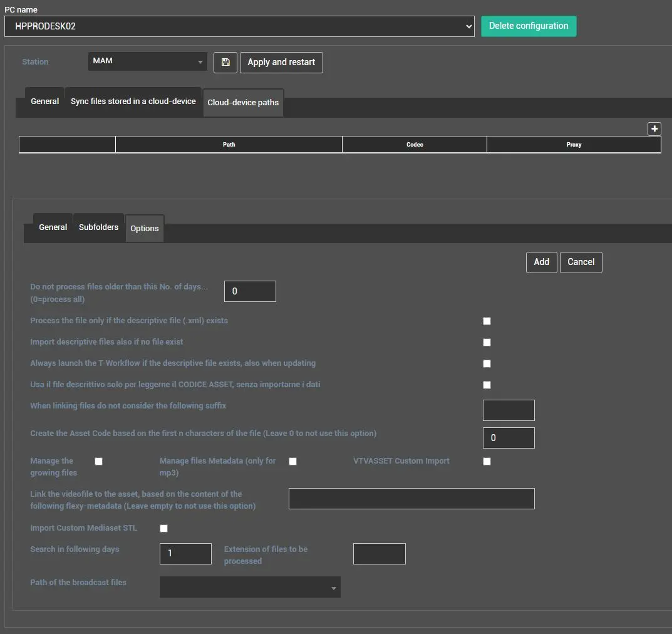Open the Subfolders tab
The image size is (672, 634).
[x=98, y=227]
